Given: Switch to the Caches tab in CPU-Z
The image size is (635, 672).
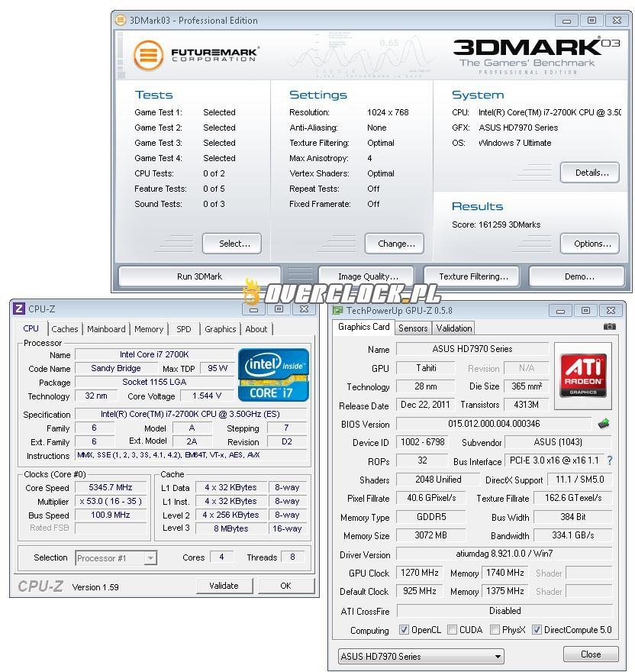Looking at the screenshot, I should (65, 329).
